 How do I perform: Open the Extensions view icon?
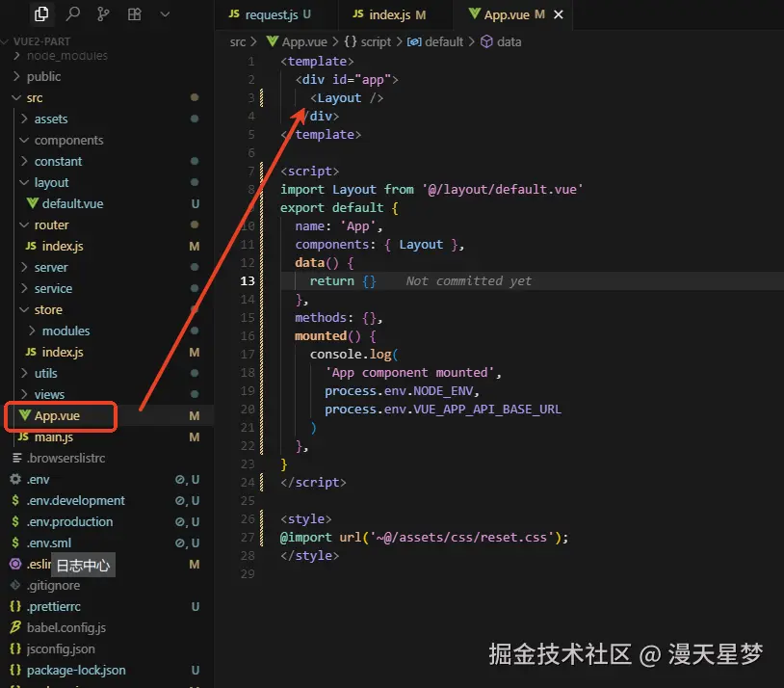134,14
